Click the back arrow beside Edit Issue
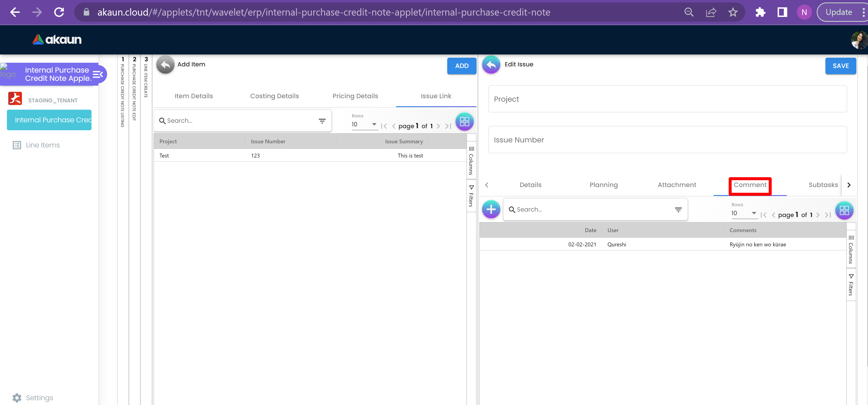868x405 pixels. (491, 65)
